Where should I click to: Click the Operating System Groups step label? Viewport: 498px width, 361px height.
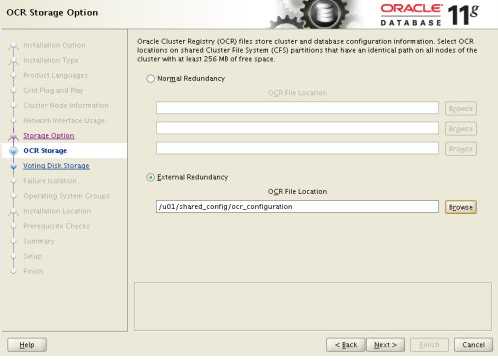[x=66, y=196]
